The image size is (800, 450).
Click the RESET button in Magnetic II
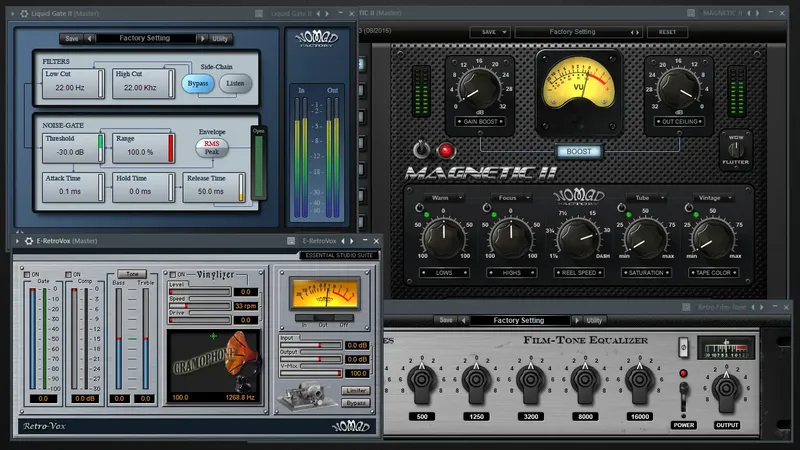pos(667,32)
